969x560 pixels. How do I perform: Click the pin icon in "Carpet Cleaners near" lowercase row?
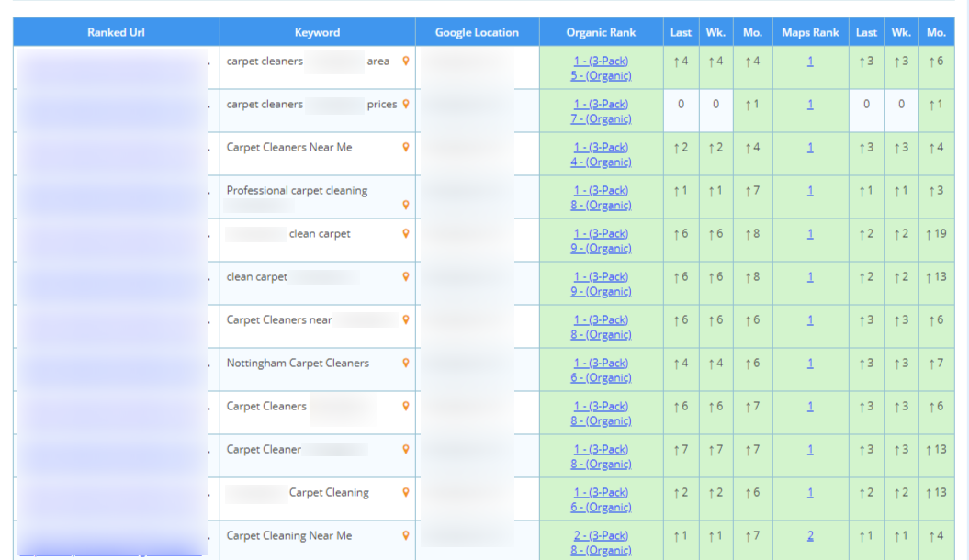(x=406, y=320)
